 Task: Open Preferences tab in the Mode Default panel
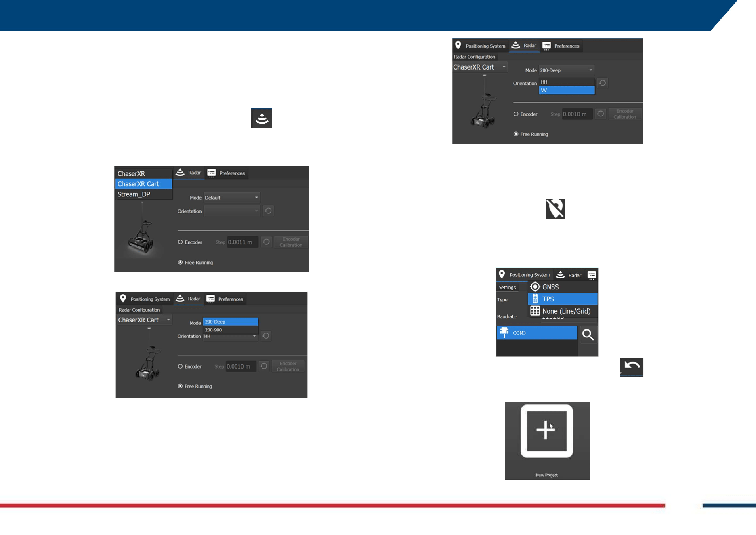226,173
